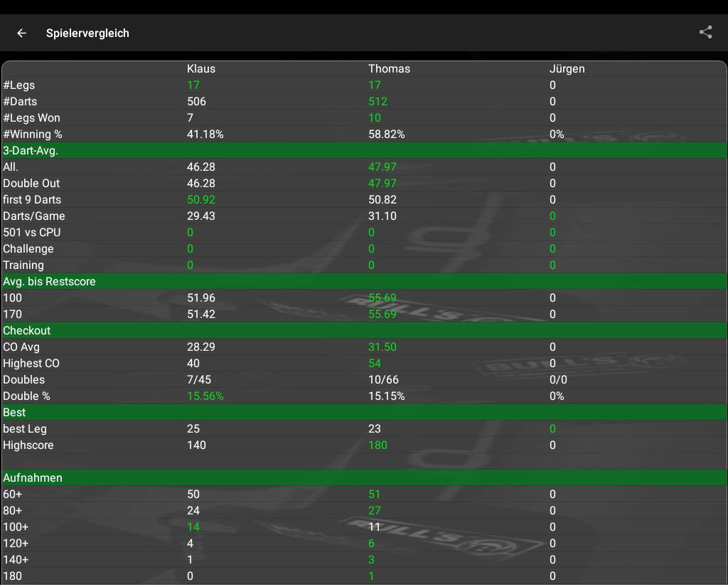Select the Jürgen player column header
The width and height of the screenshot is (728, 587).
[x=567, y=69]
